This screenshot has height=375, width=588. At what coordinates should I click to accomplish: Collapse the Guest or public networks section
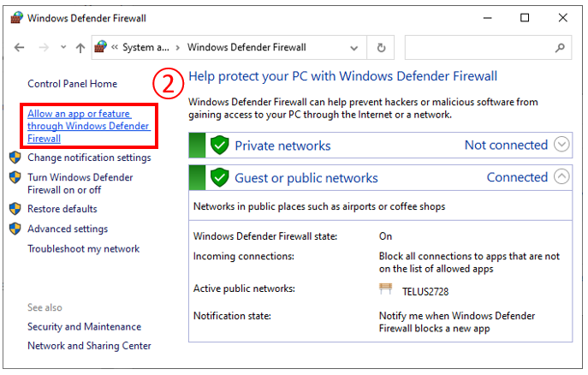[561, 177]
